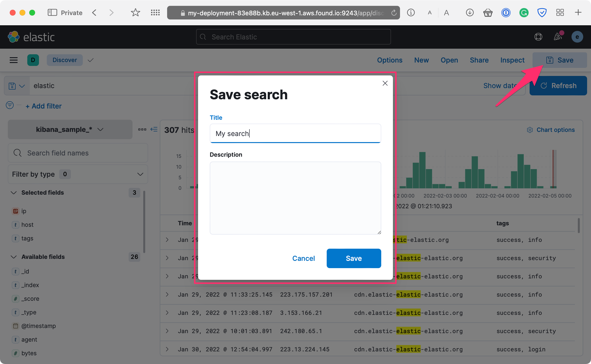The width and height of the screenshot is (591, 364).
Task: Open the Filter by type dropdown
Action: [x=78, y=174]
